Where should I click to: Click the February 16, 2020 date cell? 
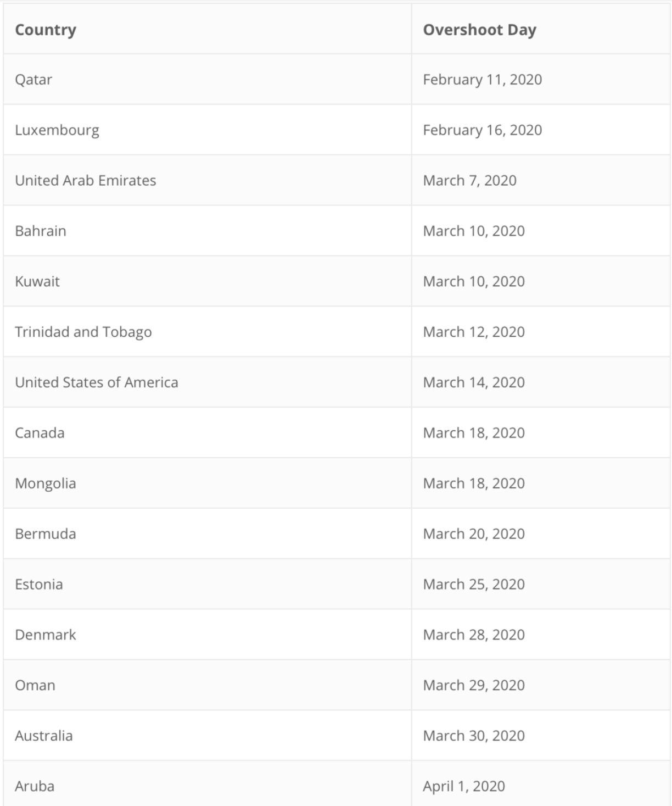(482, 130)
